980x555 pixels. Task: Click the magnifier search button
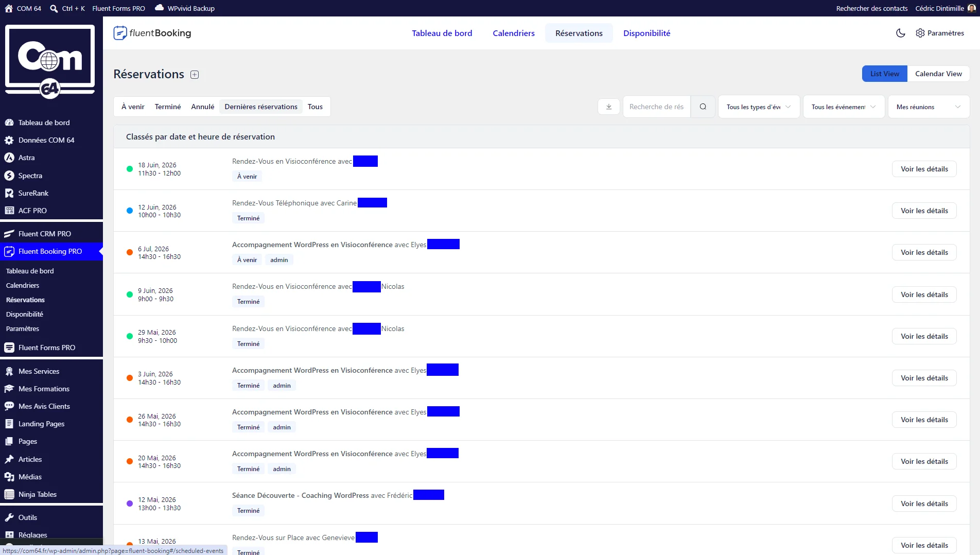703,107
